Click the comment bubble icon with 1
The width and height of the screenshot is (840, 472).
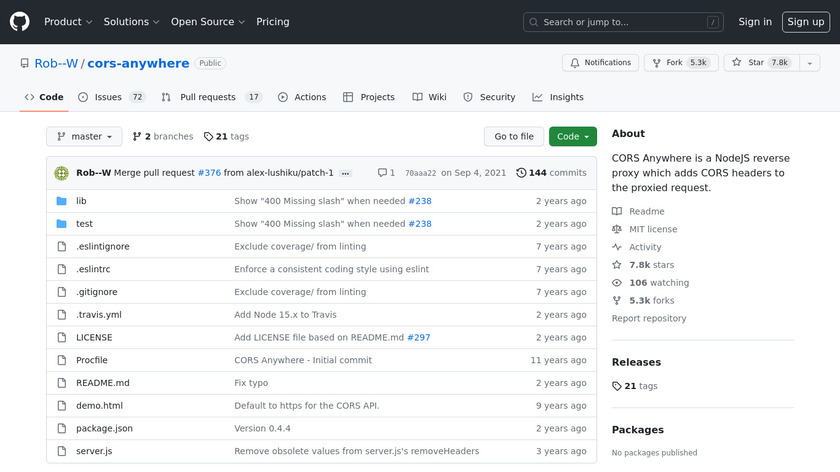click(382, 173)
